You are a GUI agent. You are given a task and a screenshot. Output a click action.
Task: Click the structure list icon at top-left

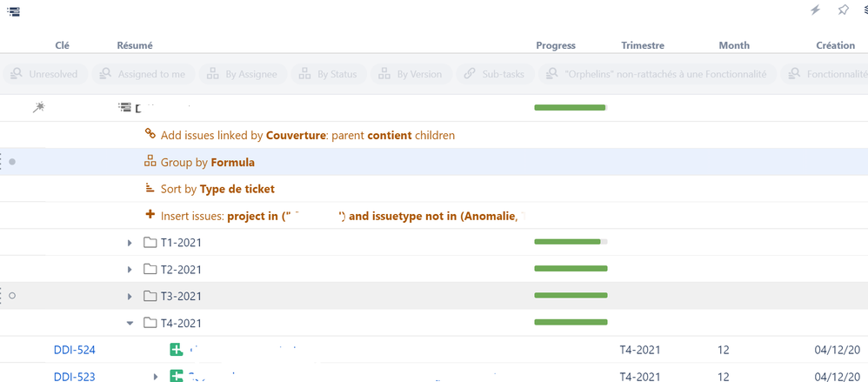(14, 10)
